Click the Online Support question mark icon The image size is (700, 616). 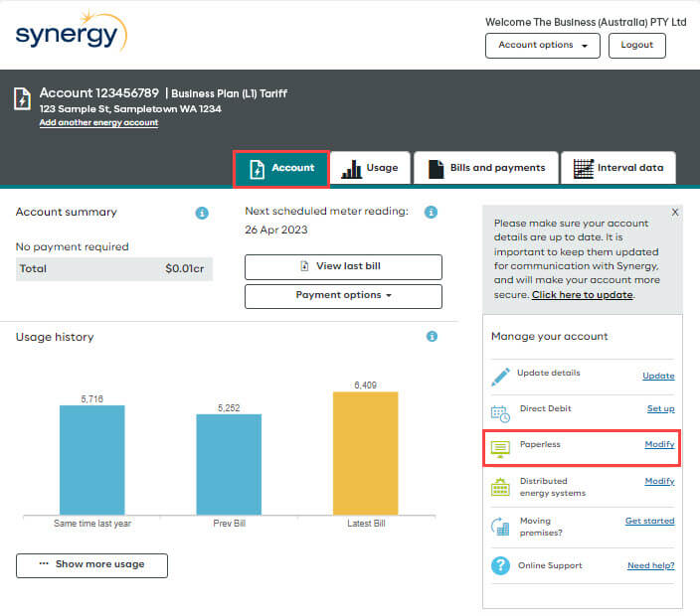500,565
